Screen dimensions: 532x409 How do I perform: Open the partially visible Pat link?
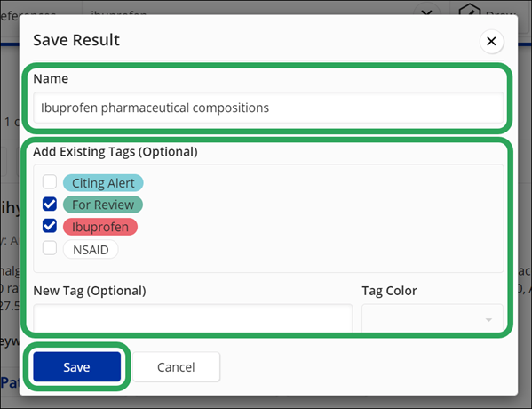click(10, 383)
